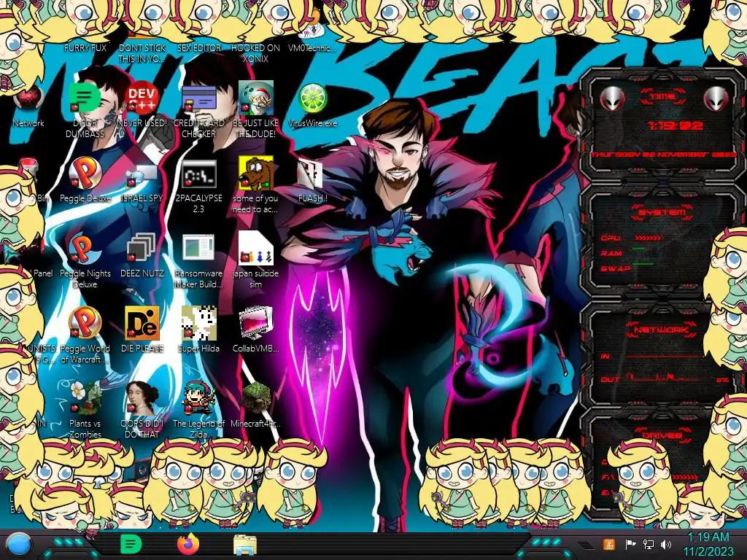
Task: Launch the VirusWire.exe lime icon
Action: click(x=312, y=99)
